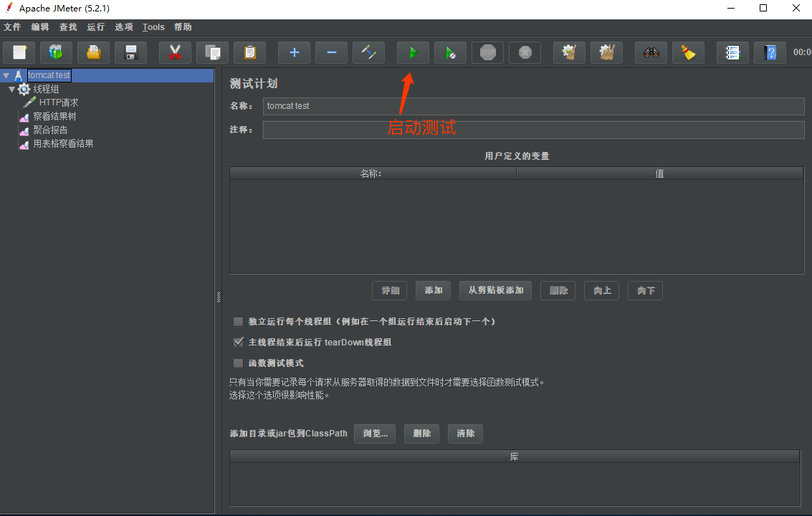Click the Help question mark icon
The height and width of the screenshot is (516, 812).
(x=770, y=52)
